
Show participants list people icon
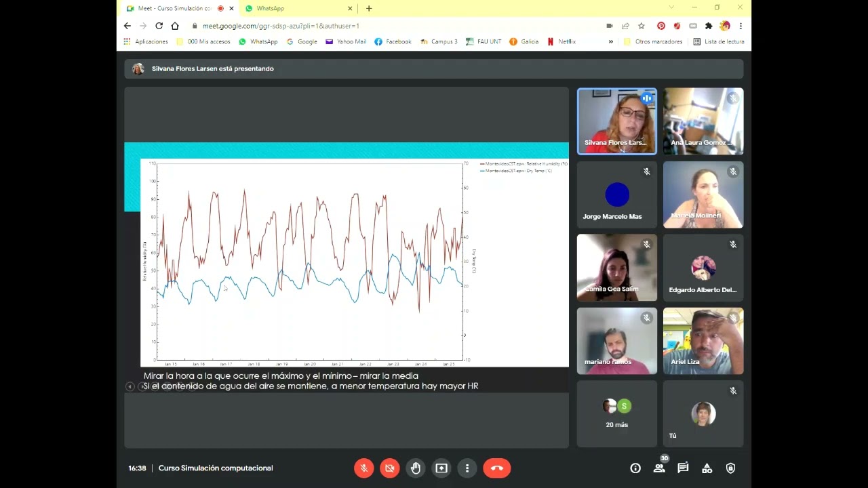click(659, 468)
